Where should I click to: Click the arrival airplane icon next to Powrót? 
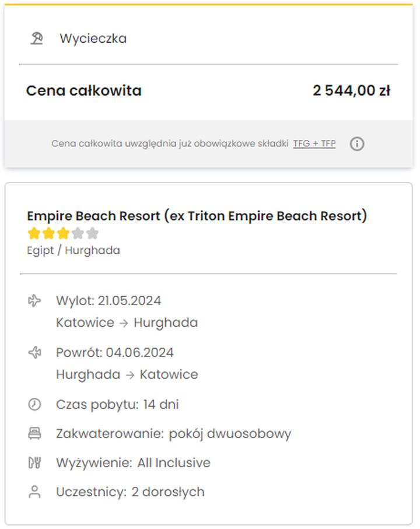tap(36, 352)
